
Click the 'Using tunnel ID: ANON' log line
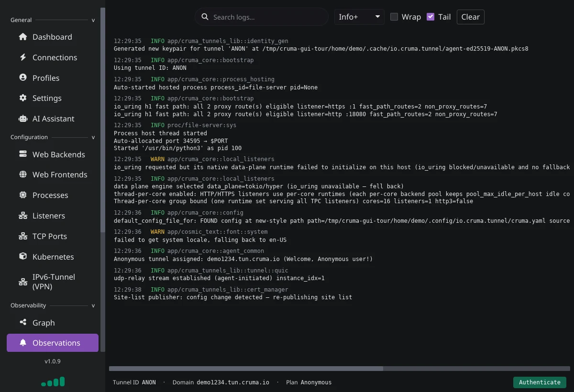click(x=150, y=68)
